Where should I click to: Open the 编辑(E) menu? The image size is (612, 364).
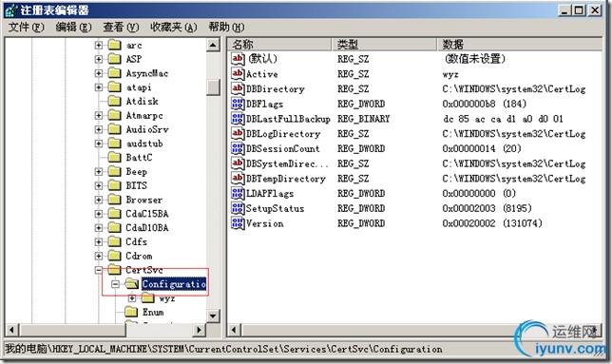[73, 27]
